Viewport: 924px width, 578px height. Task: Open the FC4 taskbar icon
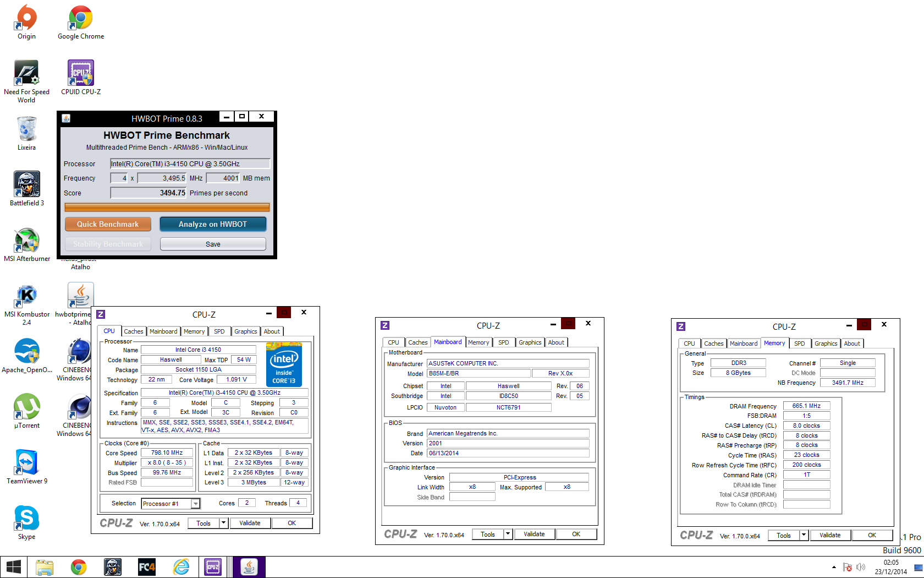(x=147, y=567)
